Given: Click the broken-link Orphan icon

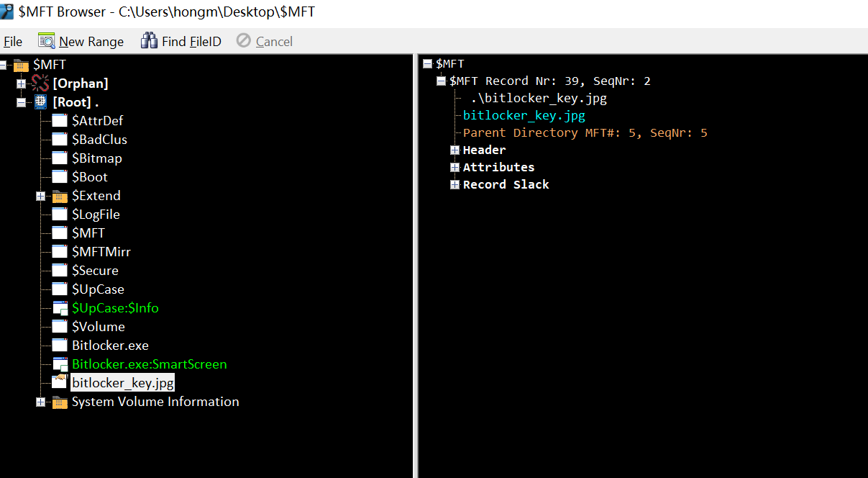Looking at the screenshot, I should [40, 84].
